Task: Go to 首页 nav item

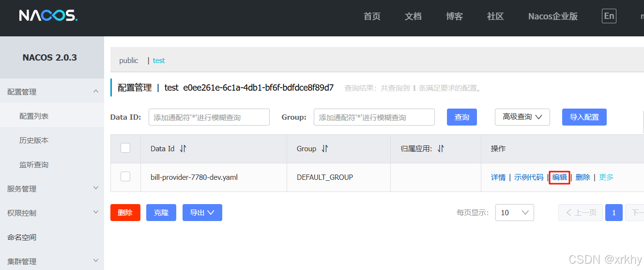Action: point(372,16)
